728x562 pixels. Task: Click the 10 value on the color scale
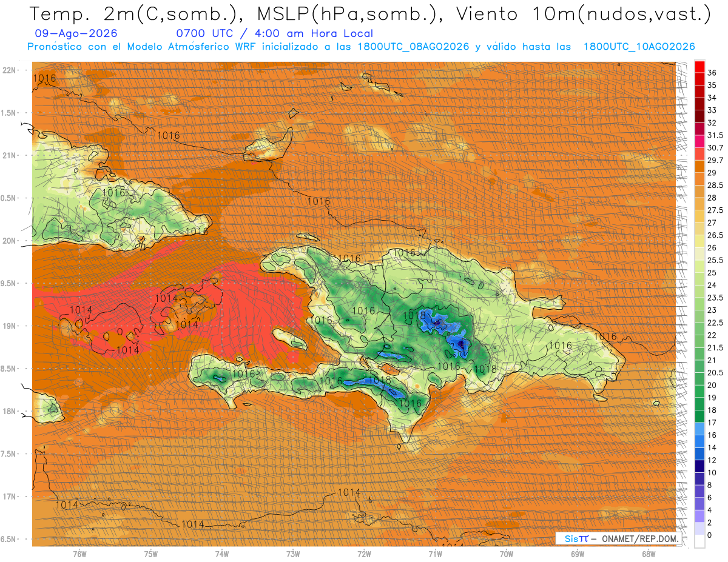(712, 472)
